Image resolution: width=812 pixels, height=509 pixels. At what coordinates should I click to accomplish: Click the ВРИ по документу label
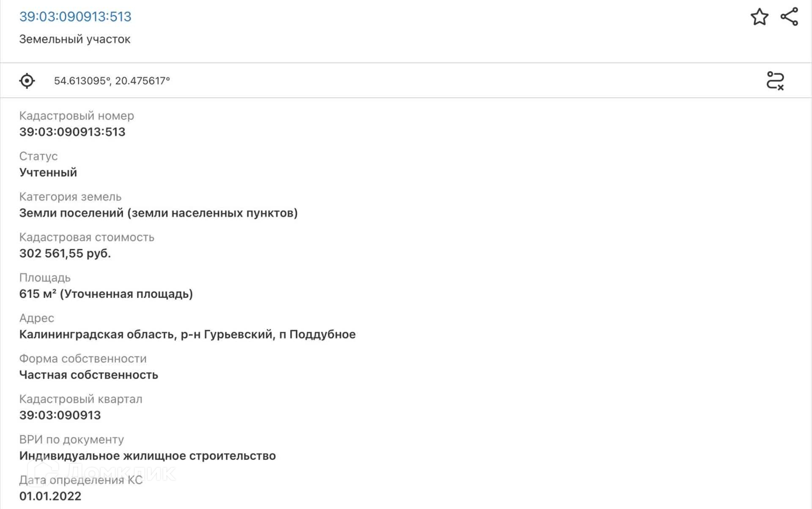coord(71,440)
